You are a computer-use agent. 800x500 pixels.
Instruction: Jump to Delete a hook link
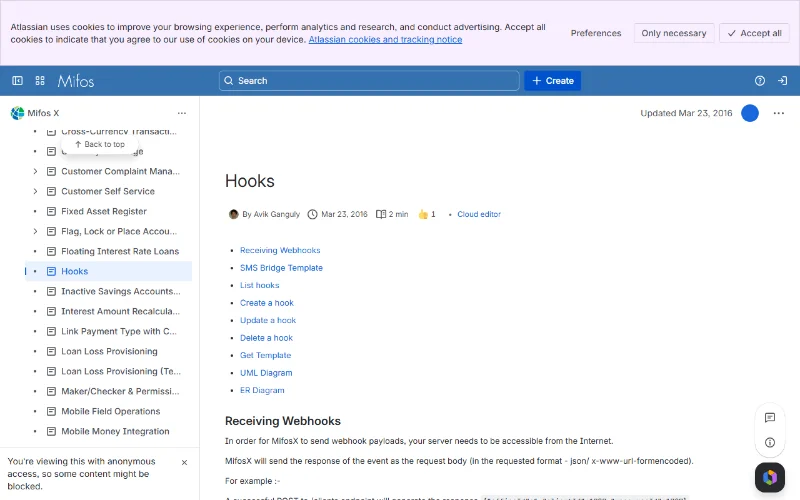click(266, 338)
